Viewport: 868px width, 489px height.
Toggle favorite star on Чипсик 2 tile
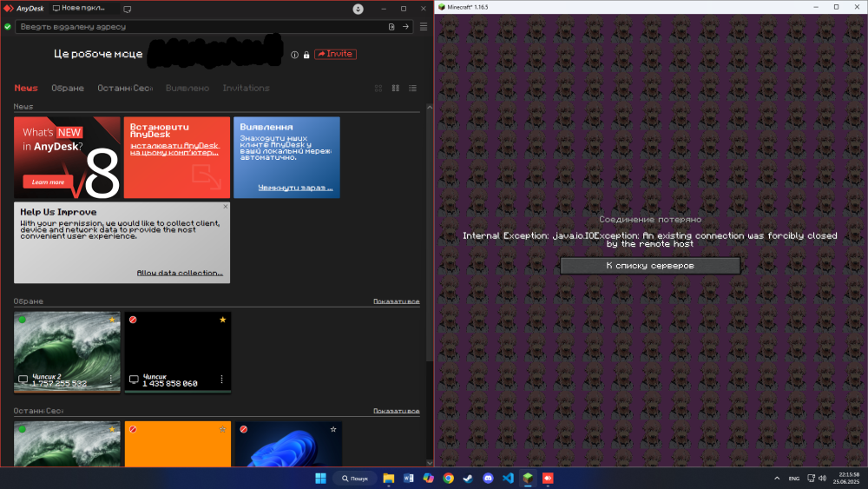click(112, 320)
